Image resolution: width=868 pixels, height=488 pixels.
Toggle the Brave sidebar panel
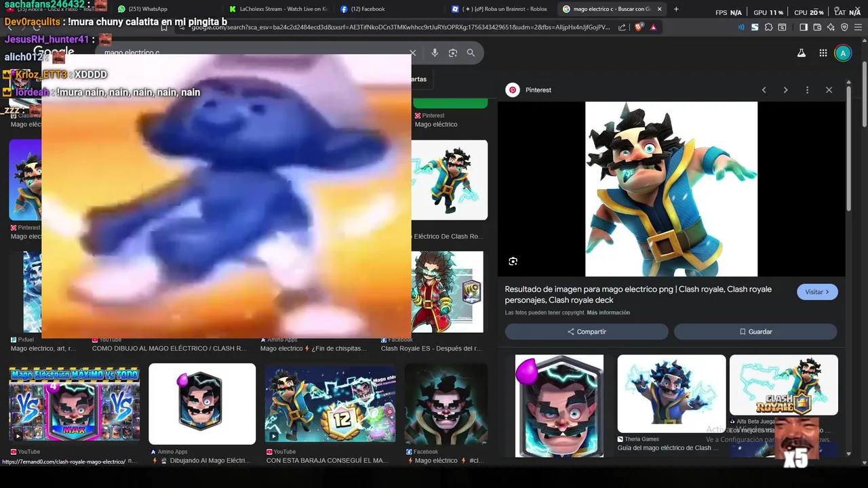804,28
